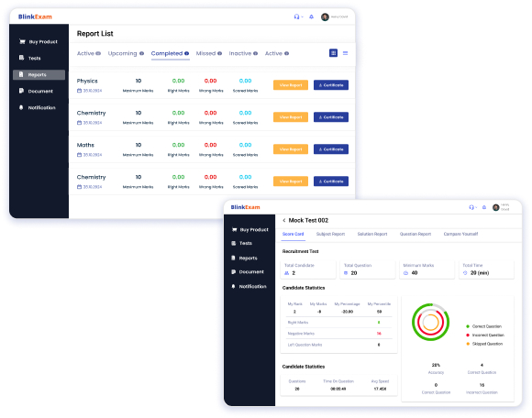The height and width of the screenshot is (418, 532).
Task: Open Notification in Mock Test window sidebar
Action: point(249,287)
